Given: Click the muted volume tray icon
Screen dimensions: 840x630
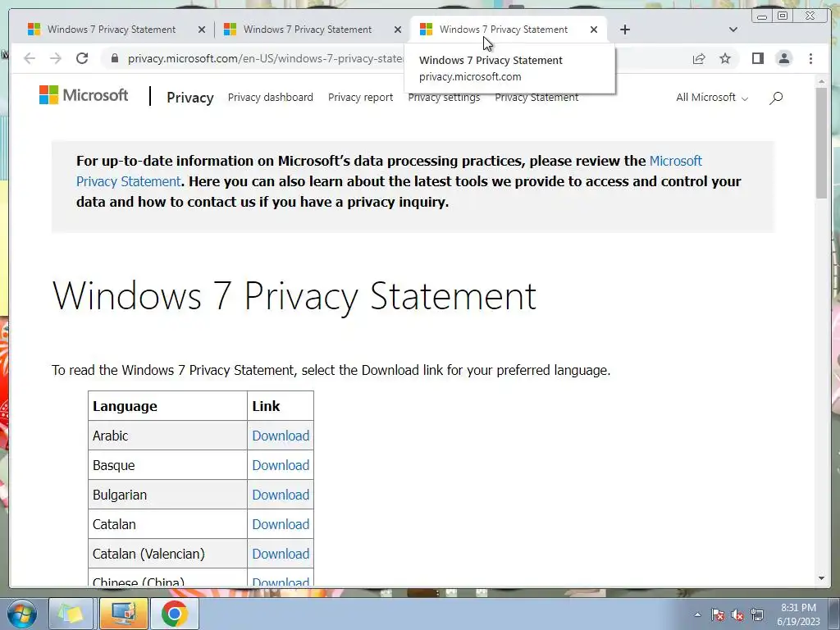Looking at the screenshot, I should [737, 614].
